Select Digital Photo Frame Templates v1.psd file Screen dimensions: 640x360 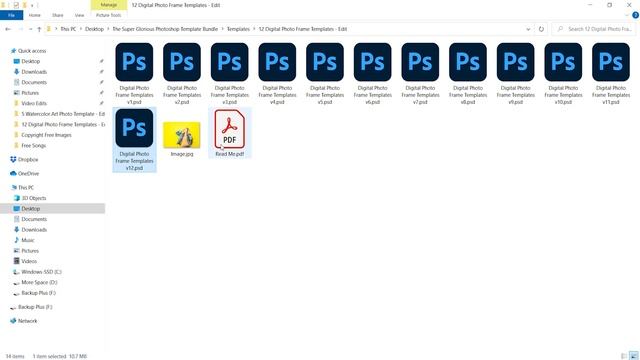134,73
